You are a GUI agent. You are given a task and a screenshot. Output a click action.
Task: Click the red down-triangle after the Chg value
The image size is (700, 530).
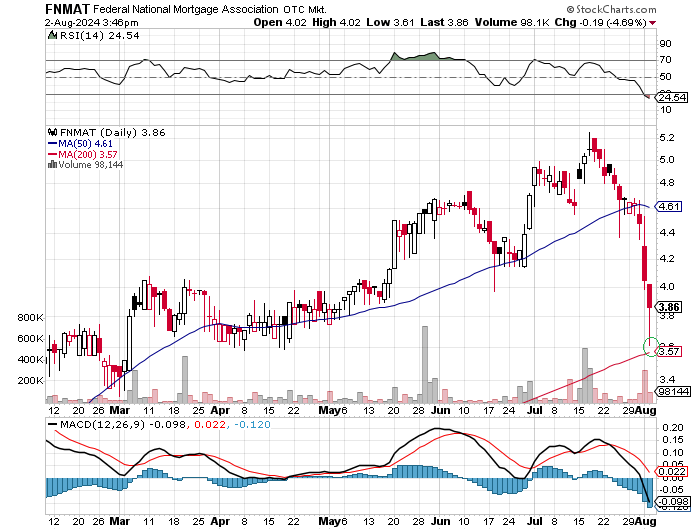[x=653, y=23]
